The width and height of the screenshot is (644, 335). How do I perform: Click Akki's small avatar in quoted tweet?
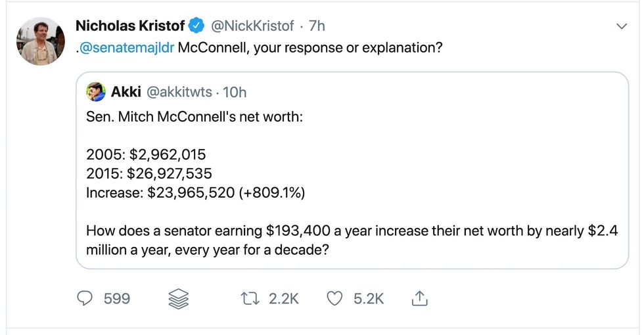click(96, 92)
